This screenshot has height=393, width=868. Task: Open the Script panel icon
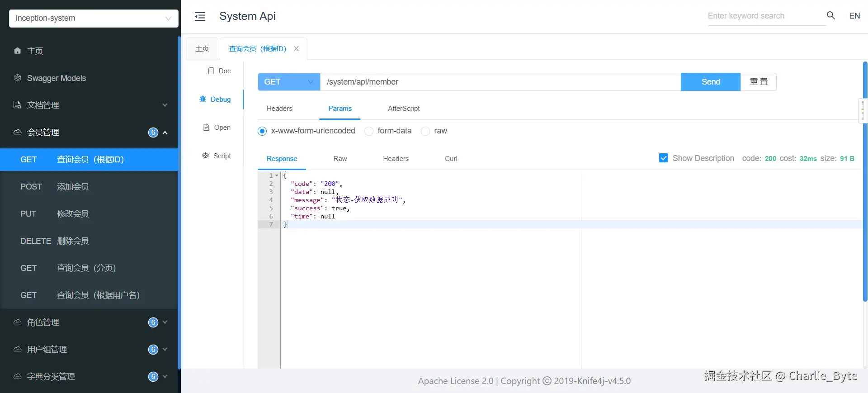coord(206,156)
